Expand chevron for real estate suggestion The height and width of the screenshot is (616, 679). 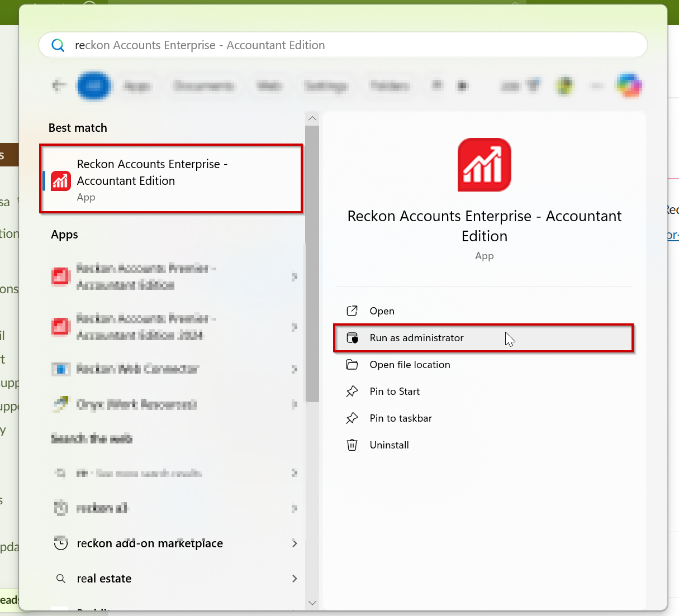pyautogui.click(x=295, y=579)
